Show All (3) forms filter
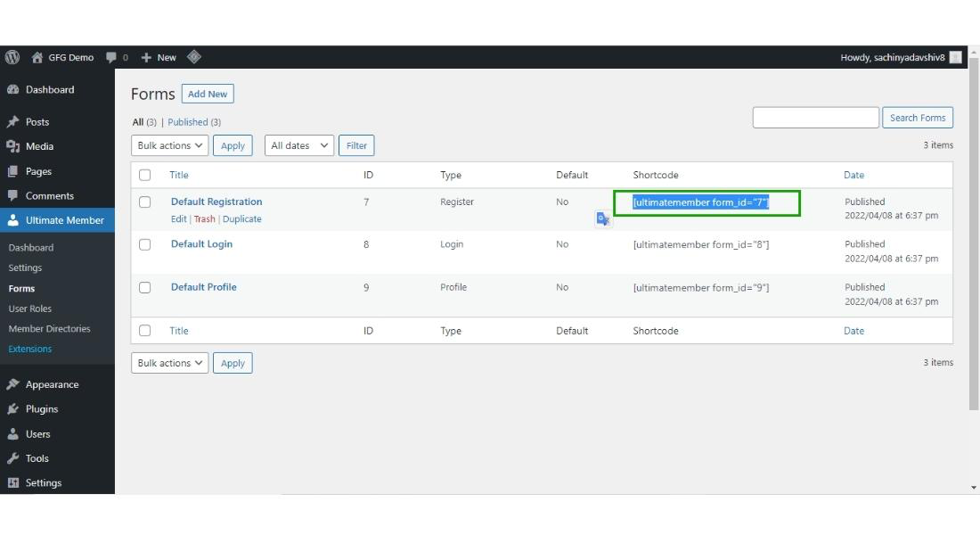The height and width of the screenshot is (535, 980). tap(144, 122)
